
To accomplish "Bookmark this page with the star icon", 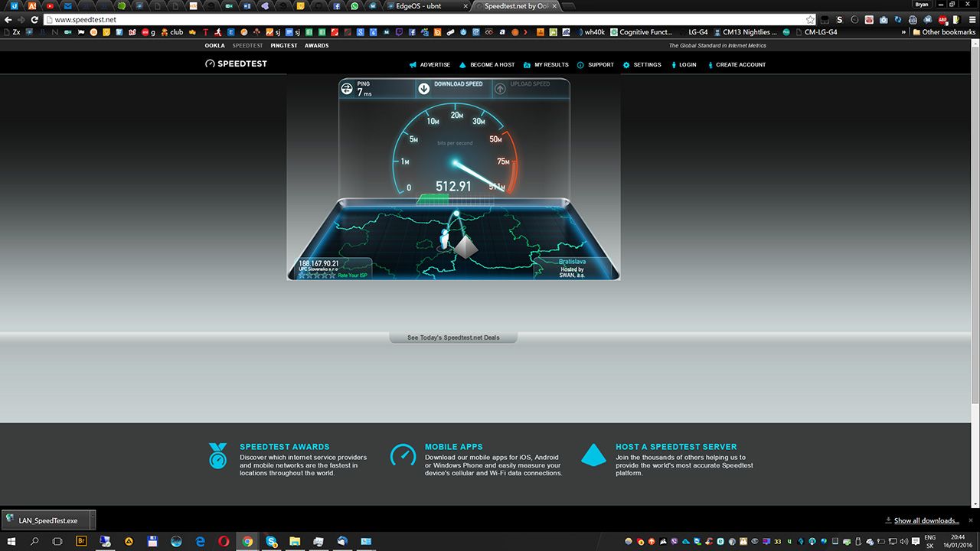I will tap(810, 19).
